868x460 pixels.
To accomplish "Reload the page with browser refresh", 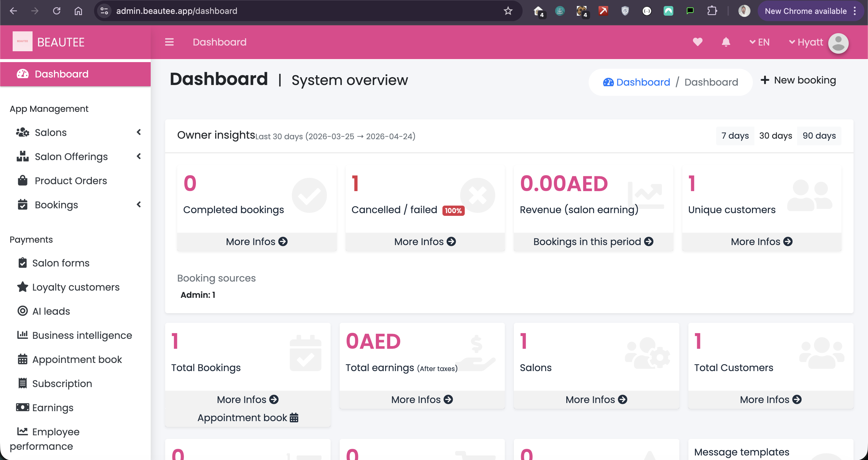I will pos(56,11).
